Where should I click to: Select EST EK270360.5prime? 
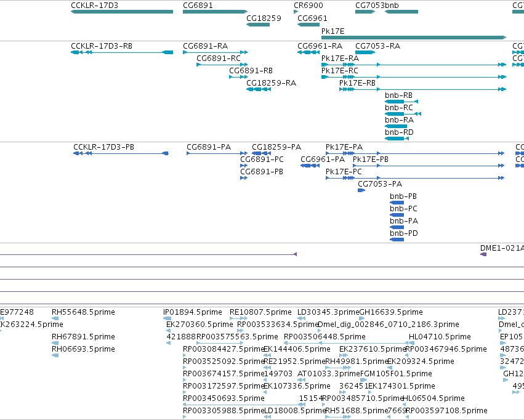[x=200, y=325]
